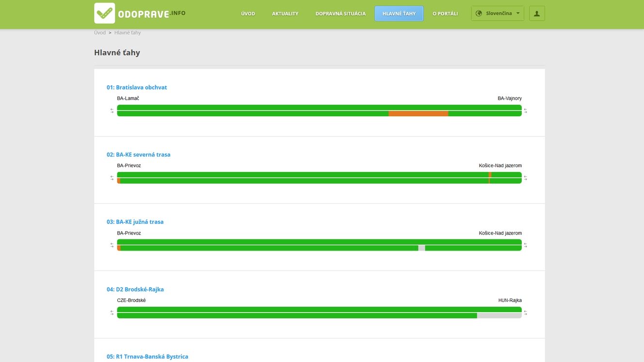Go to the Úvod menu item

pyautogui.click(x=248, y=14)
